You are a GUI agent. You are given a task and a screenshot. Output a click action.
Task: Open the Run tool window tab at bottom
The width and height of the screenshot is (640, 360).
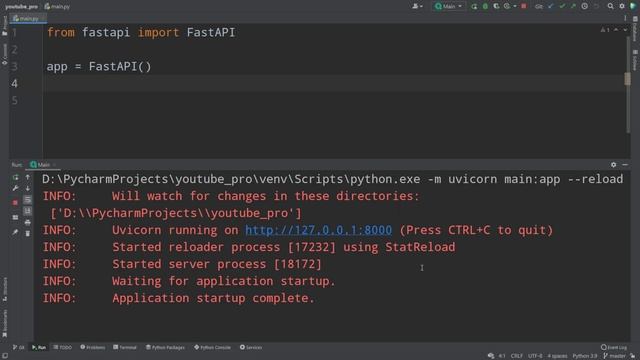(39, 347)
